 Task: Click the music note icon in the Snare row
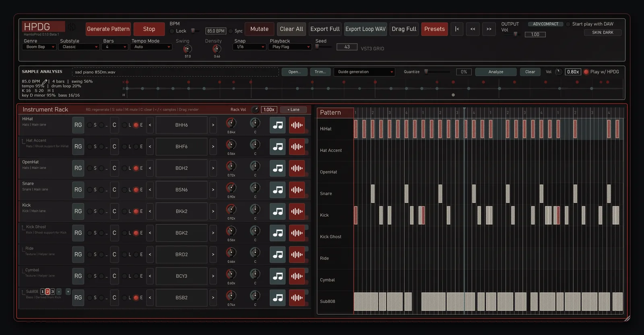pyautogui.click(x=278, y=190)
